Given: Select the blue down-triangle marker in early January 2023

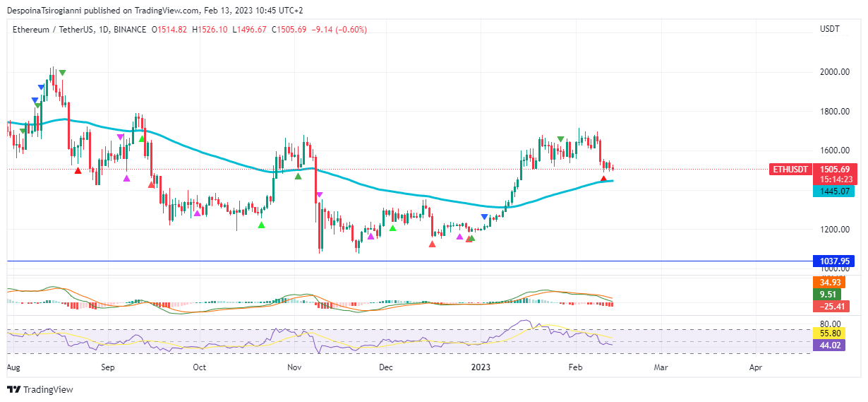Looking at the screenshot, I should click(x=484, y=217).
